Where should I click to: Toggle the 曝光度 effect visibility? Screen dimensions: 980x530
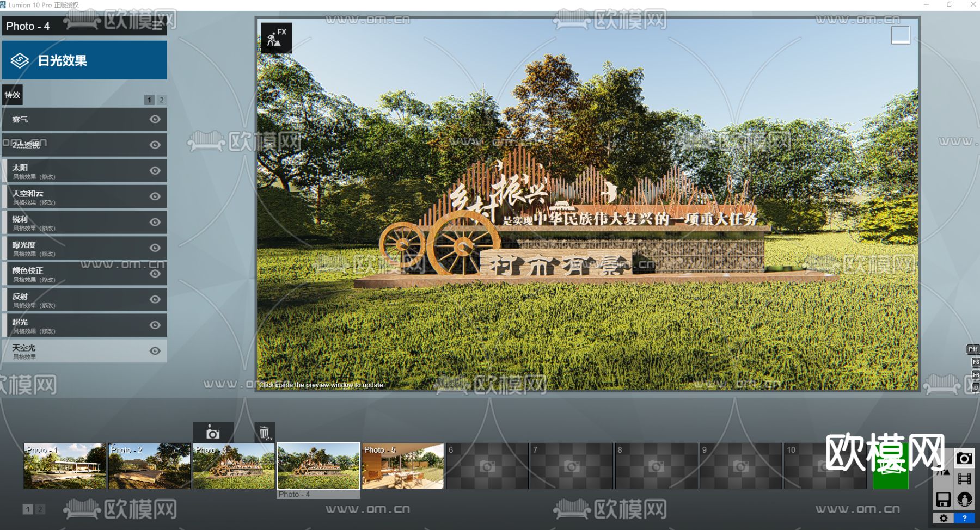tap(155, 248)
